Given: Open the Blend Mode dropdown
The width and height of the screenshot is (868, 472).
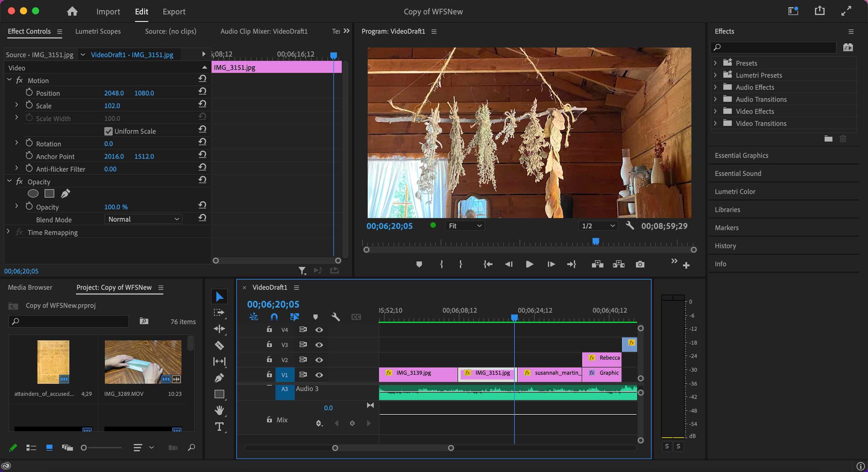Looking at the screenshot, I should [143, 219].
